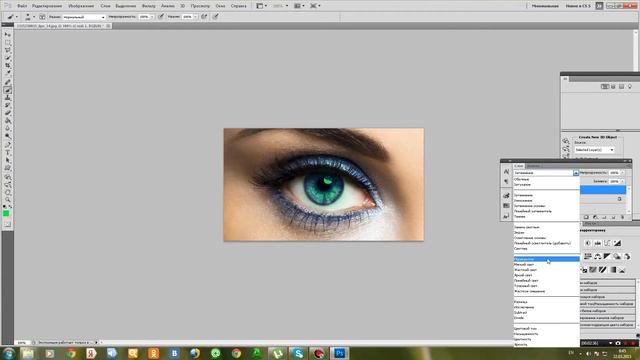This screenshot has height=360, width=640.
Task: Open uTorrent from the taskbar
Action: tap(278, 353)
